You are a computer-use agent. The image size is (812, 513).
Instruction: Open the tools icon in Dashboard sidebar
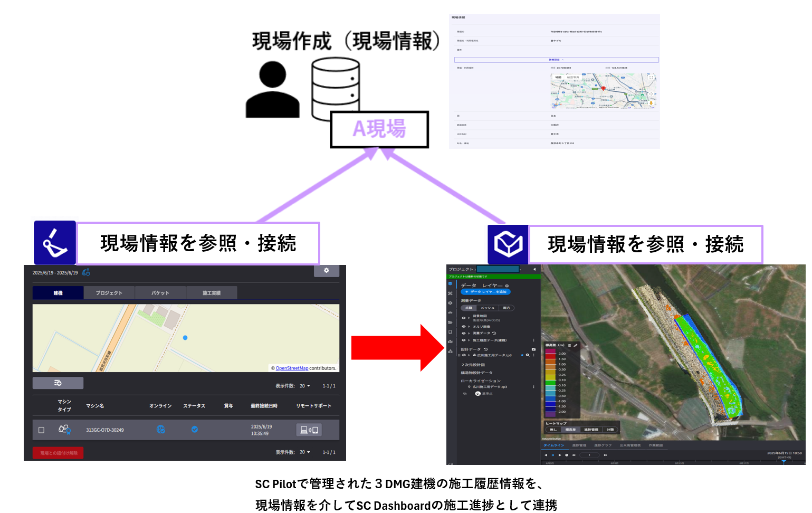[450, 293]
